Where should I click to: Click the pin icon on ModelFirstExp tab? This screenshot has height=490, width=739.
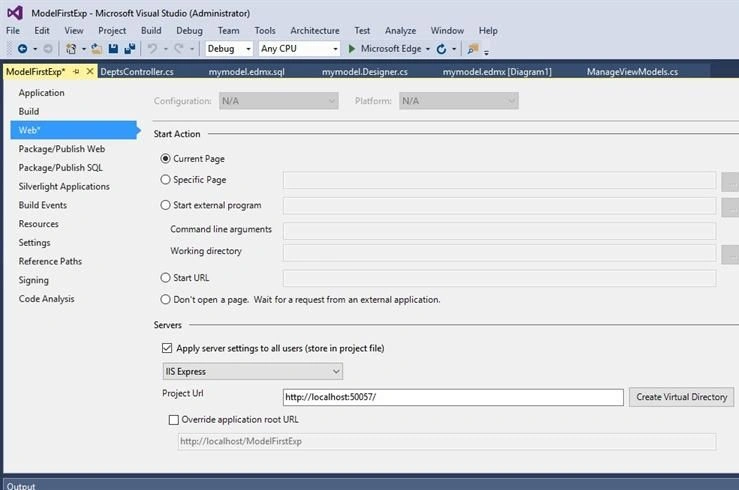tap(76, 72)
